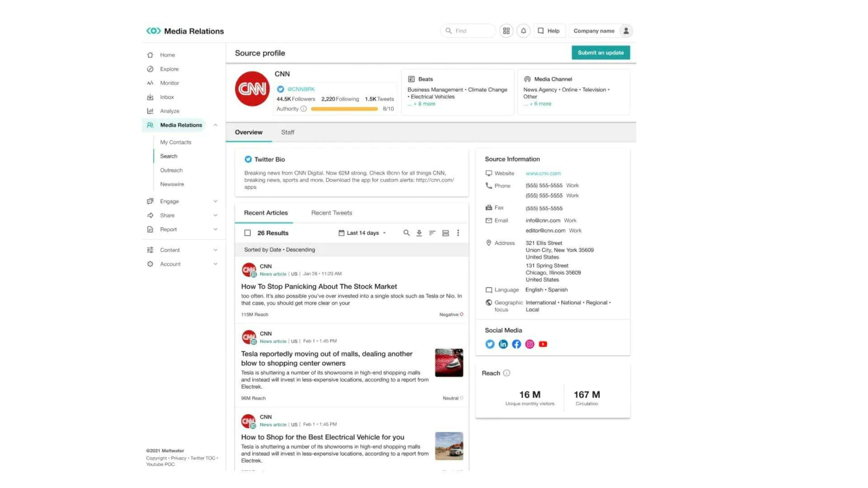Open CNN's YouTube social icon
This screenshot has width=868, height=488.
coord(543,344)
